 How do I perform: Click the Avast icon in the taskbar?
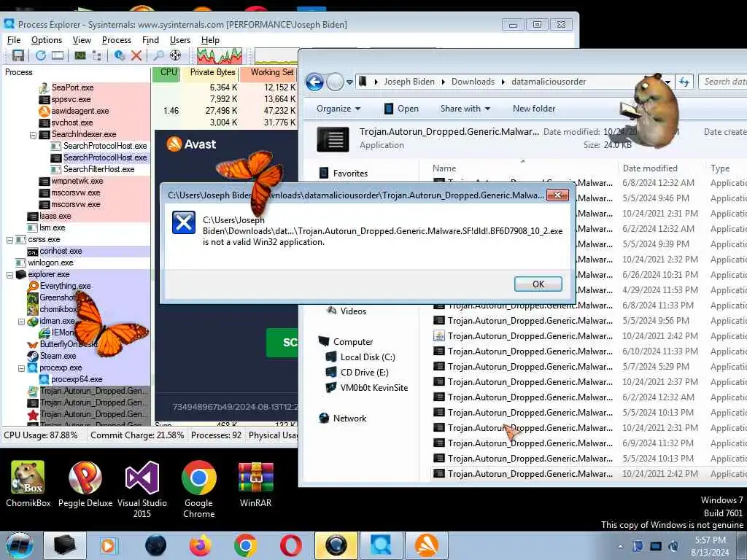[426, 545]
